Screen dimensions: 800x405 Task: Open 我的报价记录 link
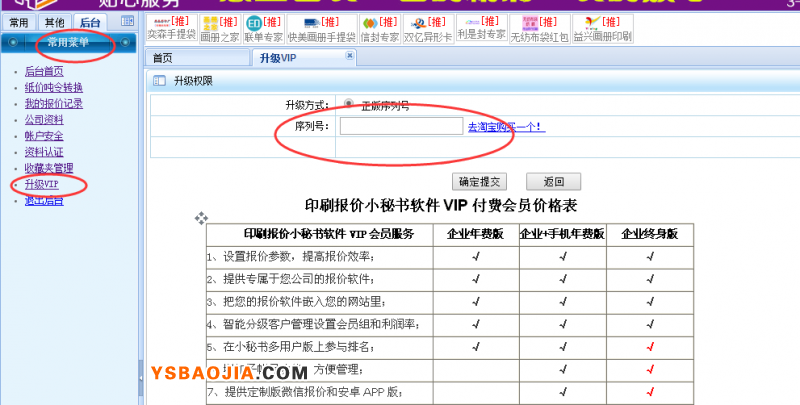[x=54, y=104]
